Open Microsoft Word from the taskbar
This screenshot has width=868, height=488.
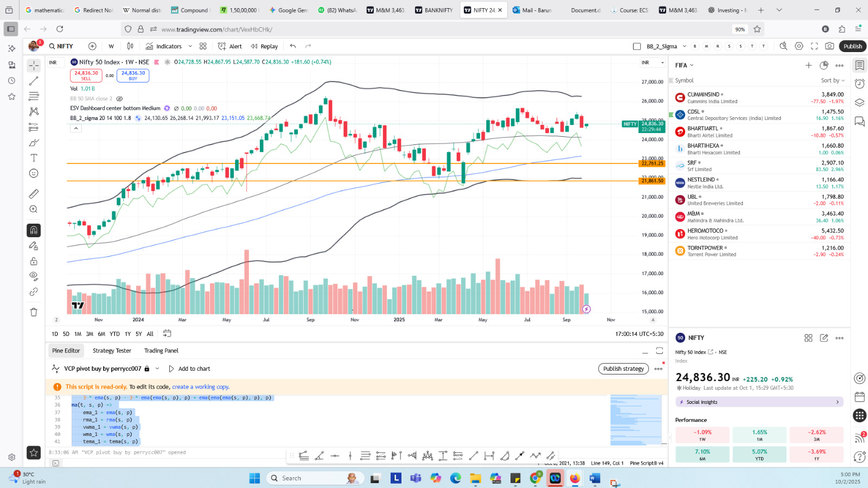[x=595, y=478]
